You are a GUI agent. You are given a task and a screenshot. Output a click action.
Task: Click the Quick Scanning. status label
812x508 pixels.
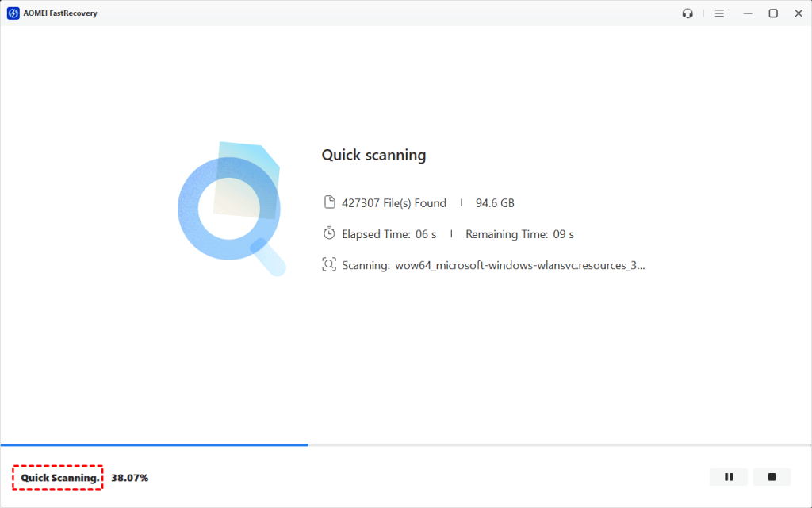pos(59,478)
